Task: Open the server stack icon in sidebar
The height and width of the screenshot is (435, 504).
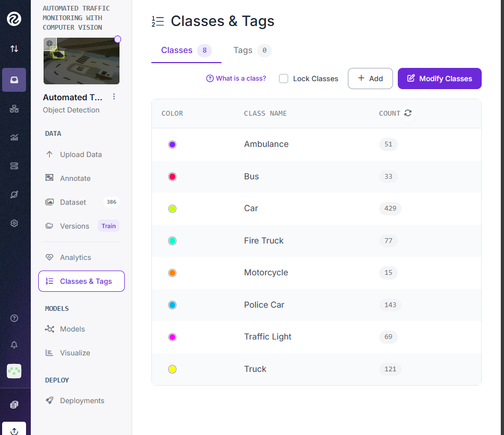Action: 14,166
